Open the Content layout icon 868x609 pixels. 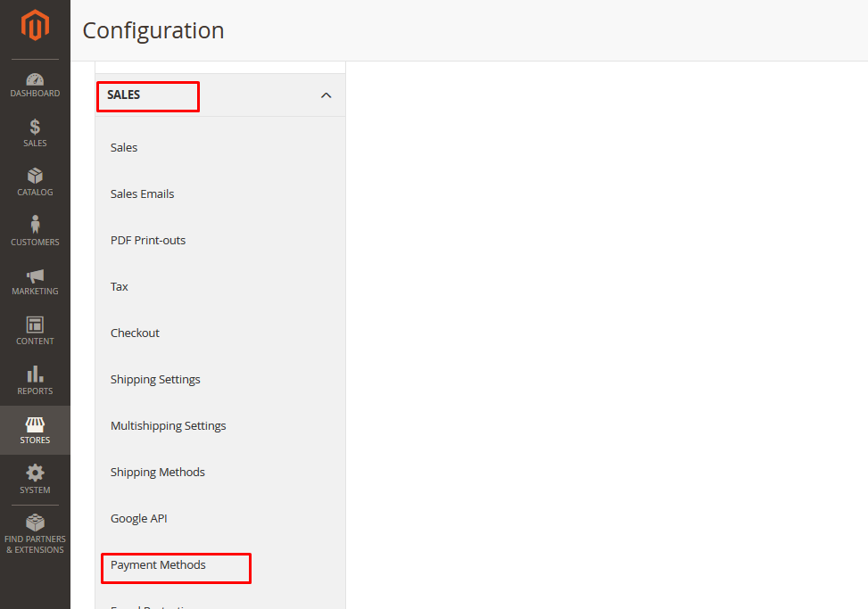click(35, 325)
